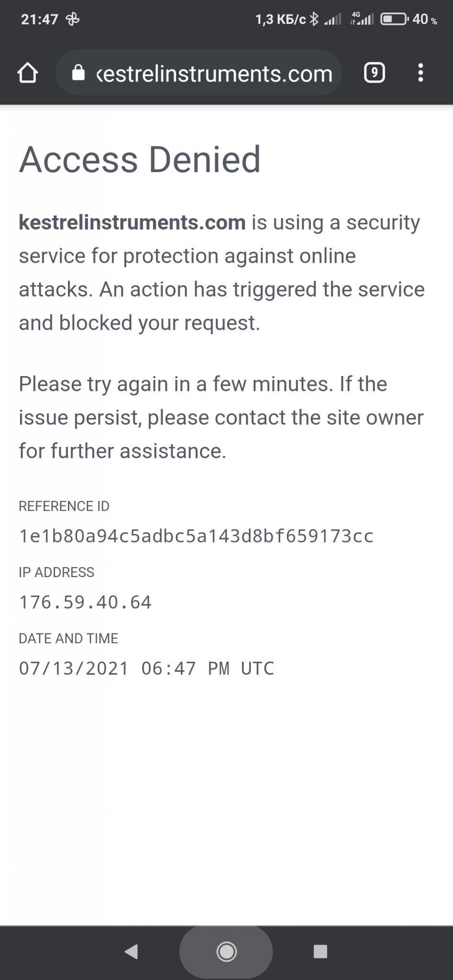Open the tab switcher showing 9 tabs
Image resolution: width=453 pixels, height=980 pixels.
pyautogui.click(x=374, y=73)
